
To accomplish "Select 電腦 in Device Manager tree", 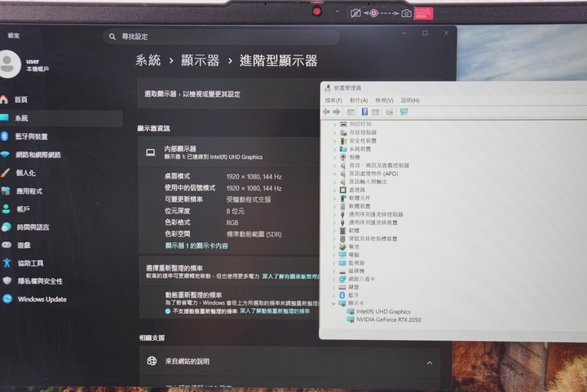I will [353, 255].
